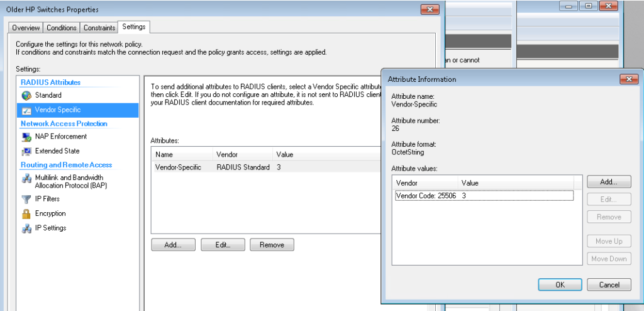
Task: Select the IP Filters funnel icon
Action: point(26,199)
